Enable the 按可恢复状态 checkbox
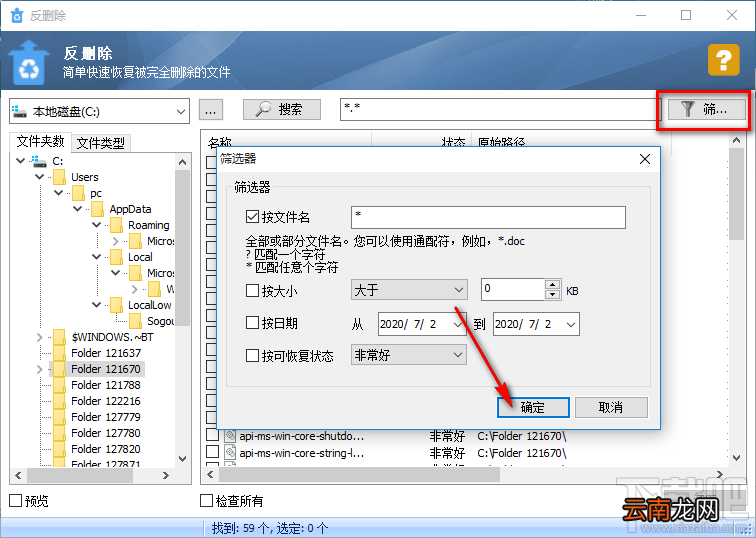The image size is (756, 538). coord(252,356)
